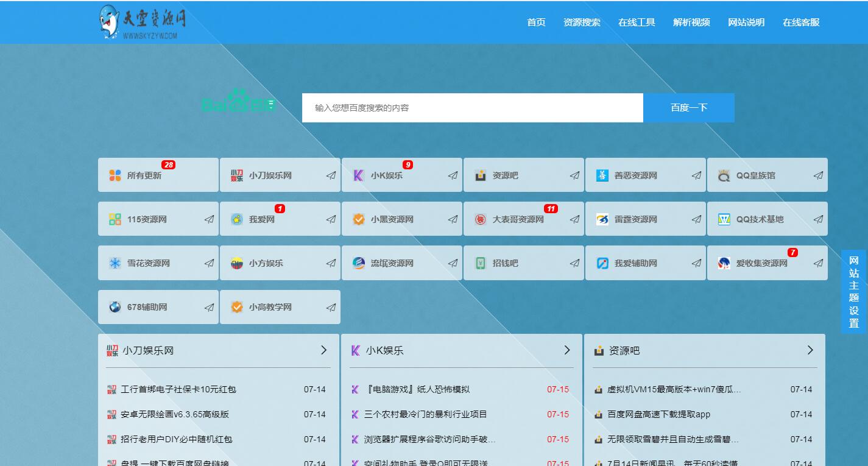Click the 小K娱乐 panel heading
Image resolution: width=868 pixels, height=466 pixels.
pyautogui.click(x=384, y=350)
